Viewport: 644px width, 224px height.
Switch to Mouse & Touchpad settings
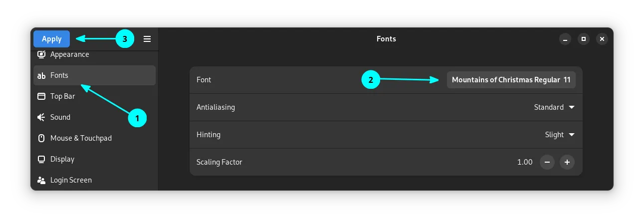(x=81, y=138)
